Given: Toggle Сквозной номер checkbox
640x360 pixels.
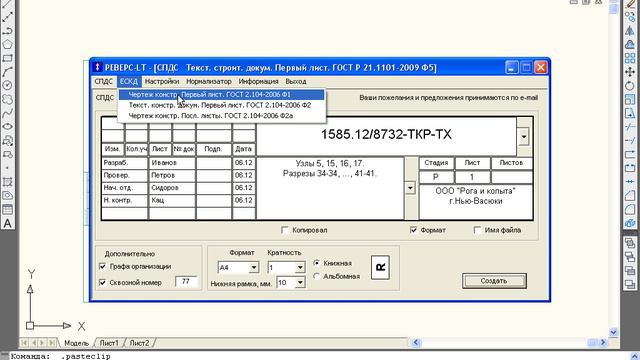Looking at the screenshot, I should pos(102,282).
